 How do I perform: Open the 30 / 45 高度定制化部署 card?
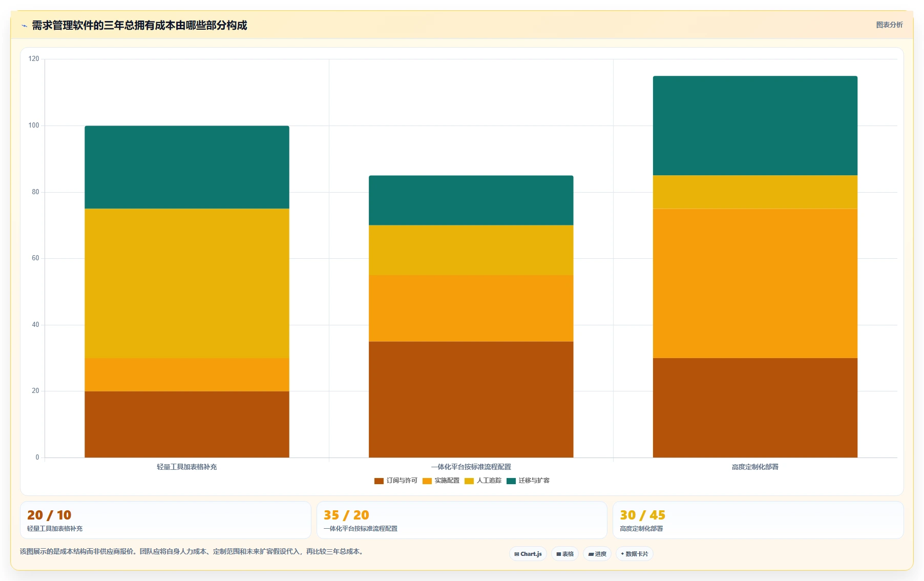coord(758,520)
